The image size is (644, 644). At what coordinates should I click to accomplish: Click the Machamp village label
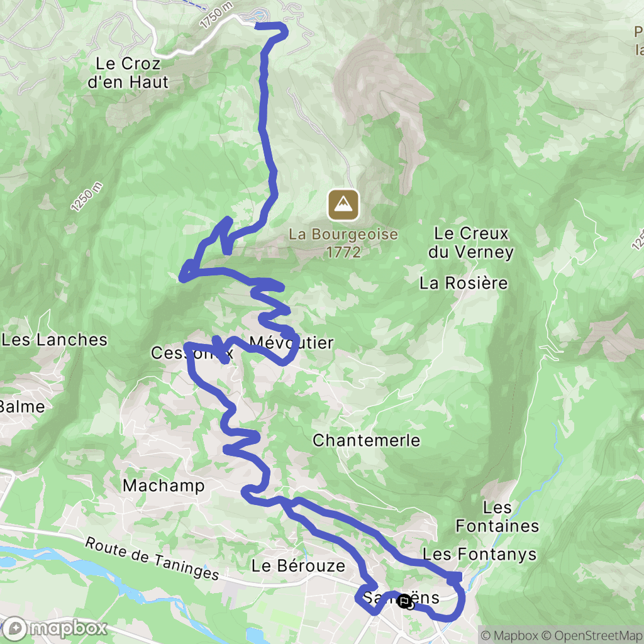164,486
